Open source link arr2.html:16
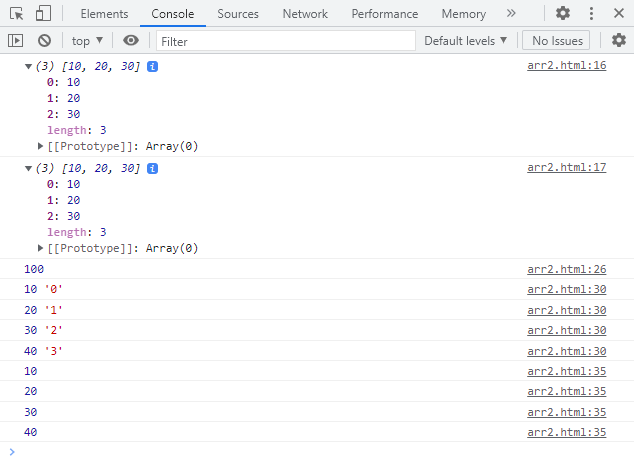The height and width of the screenshot is (464, 634). (x=566, y=65)
